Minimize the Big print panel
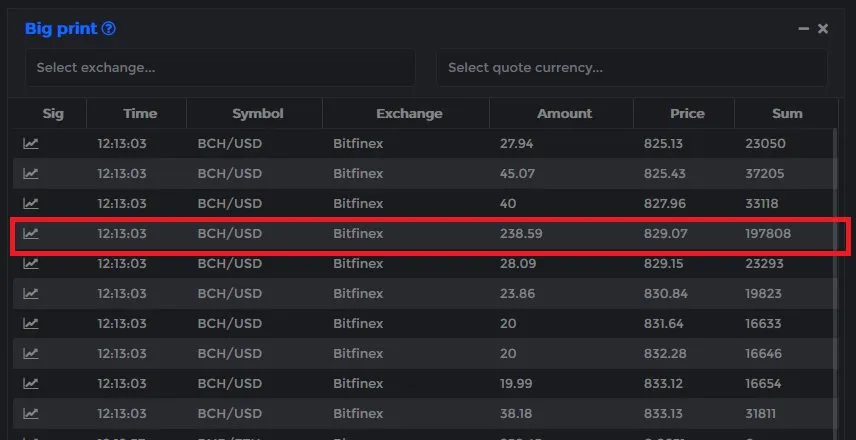This screenshot has height=440, width=856. tap(803, 28)
